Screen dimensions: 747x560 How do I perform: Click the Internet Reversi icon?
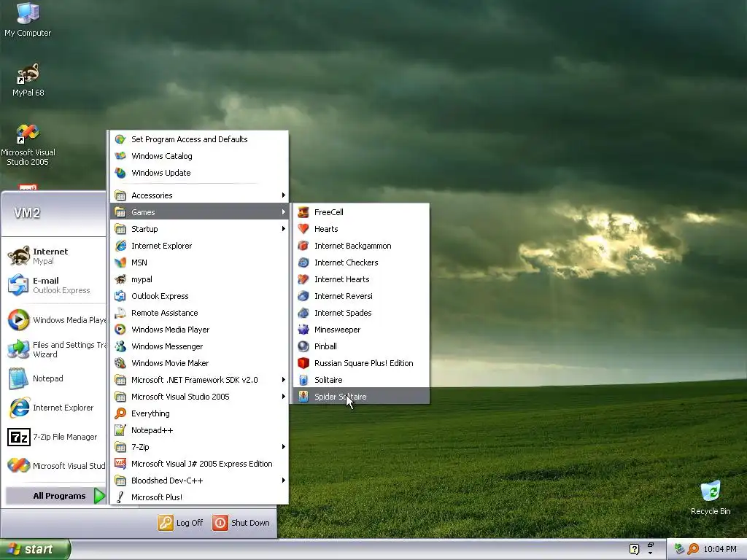point(303,296)
